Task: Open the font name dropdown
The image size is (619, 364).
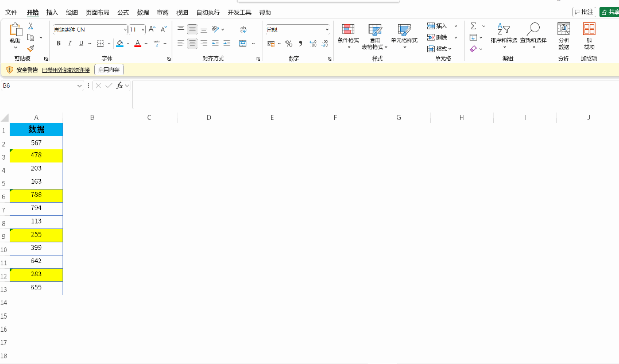Action: (x=125, y=30)
